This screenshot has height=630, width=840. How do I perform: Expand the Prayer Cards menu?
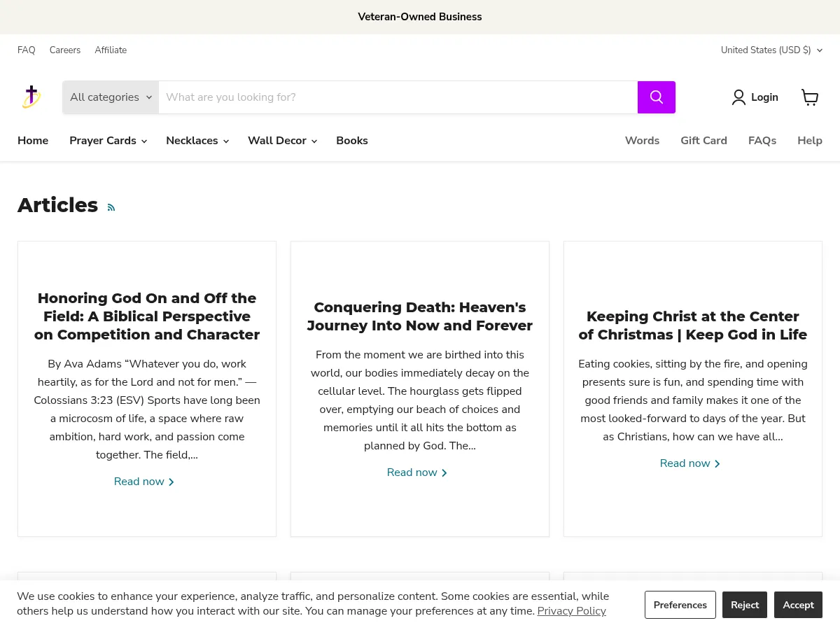(x=106, y=141)
